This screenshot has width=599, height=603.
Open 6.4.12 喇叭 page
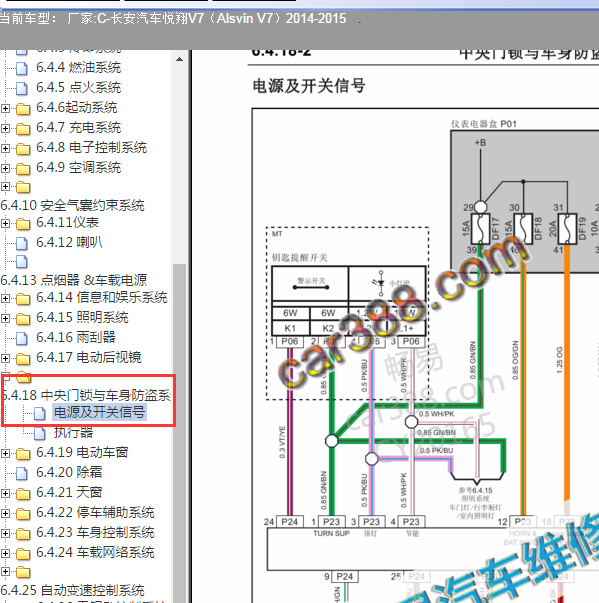(x=69, y=242)
